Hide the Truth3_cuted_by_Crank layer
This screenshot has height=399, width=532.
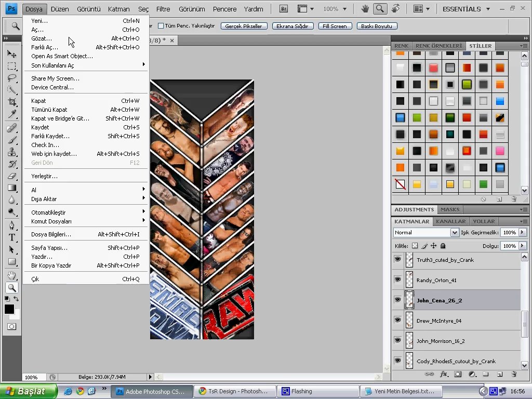[397, 260]
